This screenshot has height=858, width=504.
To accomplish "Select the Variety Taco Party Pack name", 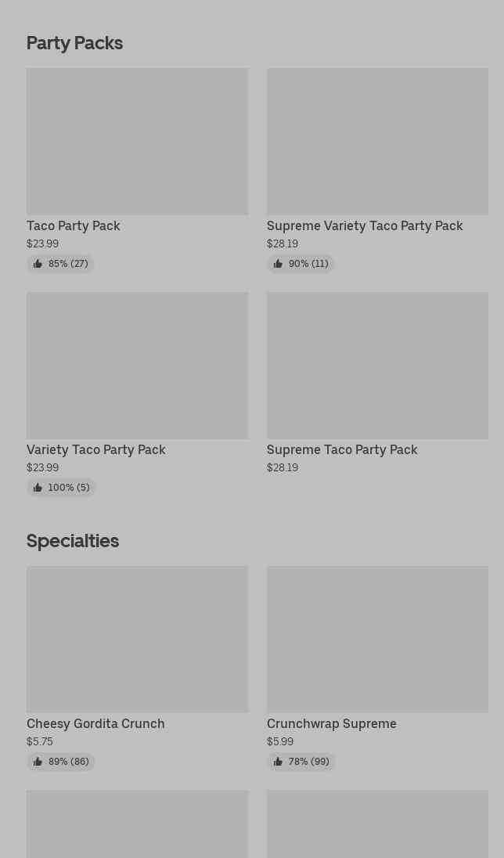I will click(96, 449).
